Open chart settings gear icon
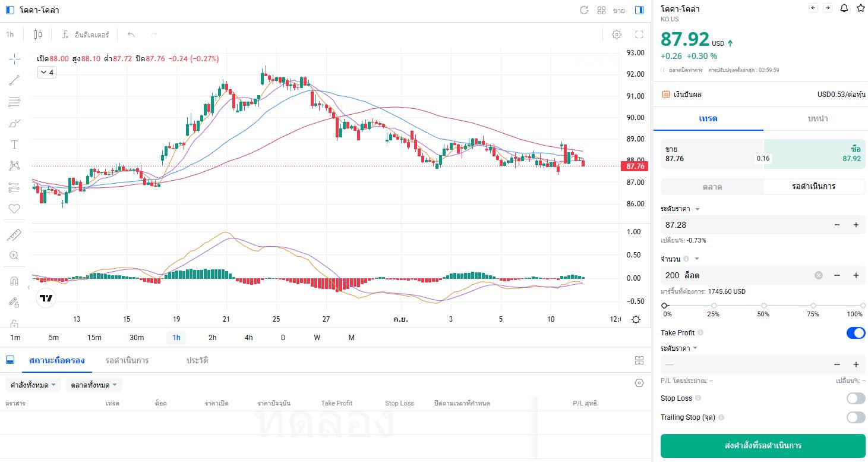This screenshot has width=868, height=462. [617, 34]
